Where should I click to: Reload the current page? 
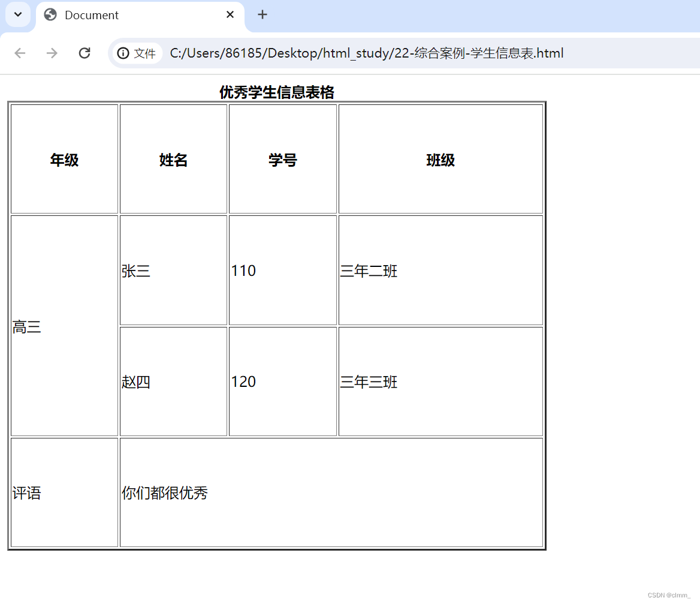[85, 53]
